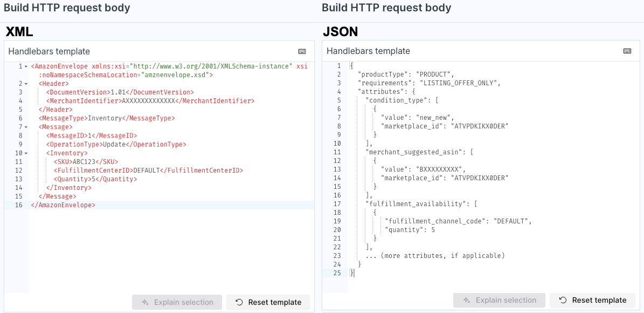Select line number 25 in JSON gutter
Image resolution: width=644 pixels, height=313 pixels.
[x=337, y=273]
